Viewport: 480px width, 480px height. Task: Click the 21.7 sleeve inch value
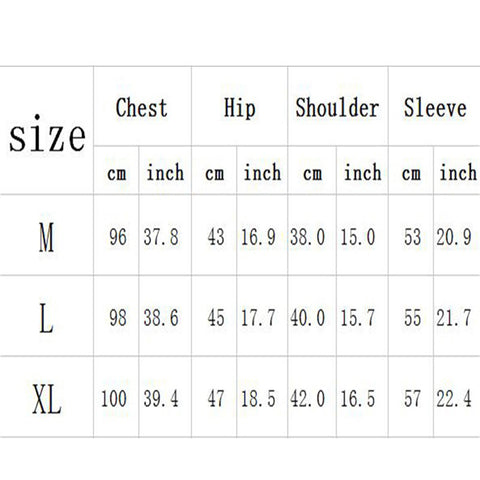click(x=454, y=318)
